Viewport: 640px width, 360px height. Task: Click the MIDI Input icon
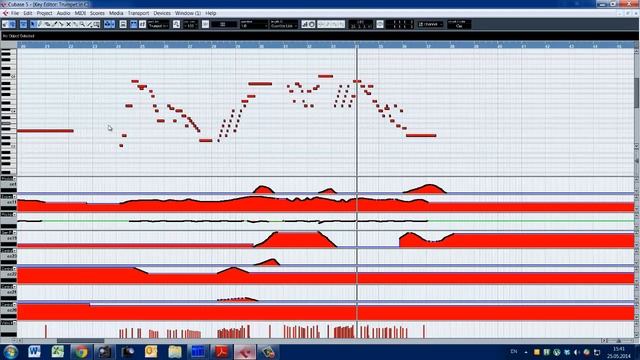coord(311,24)
